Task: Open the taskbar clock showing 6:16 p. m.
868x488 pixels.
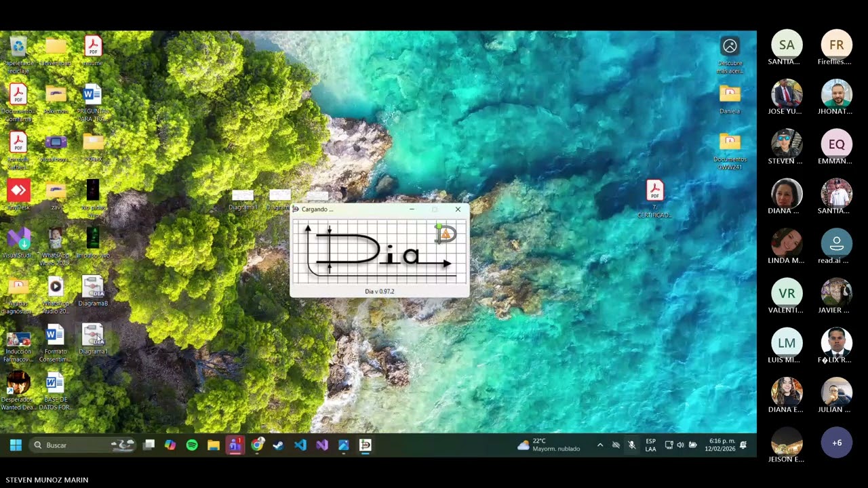Action: tap(720, 445)
